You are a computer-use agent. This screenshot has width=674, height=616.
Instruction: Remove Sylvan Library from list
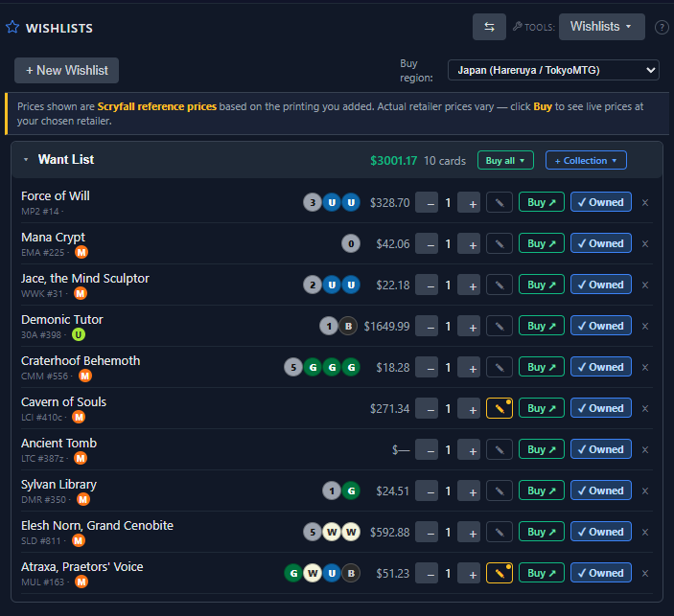(x=645, y=491)
